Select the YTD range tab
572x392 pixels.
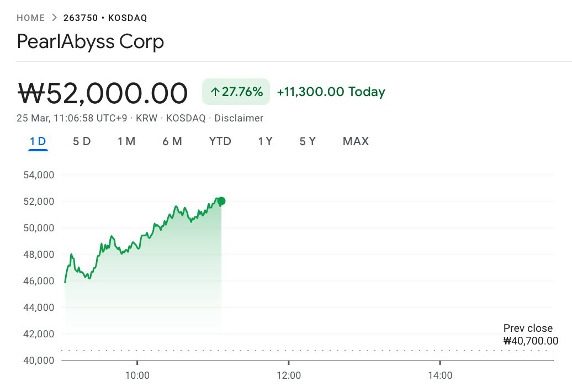point(220,141)
